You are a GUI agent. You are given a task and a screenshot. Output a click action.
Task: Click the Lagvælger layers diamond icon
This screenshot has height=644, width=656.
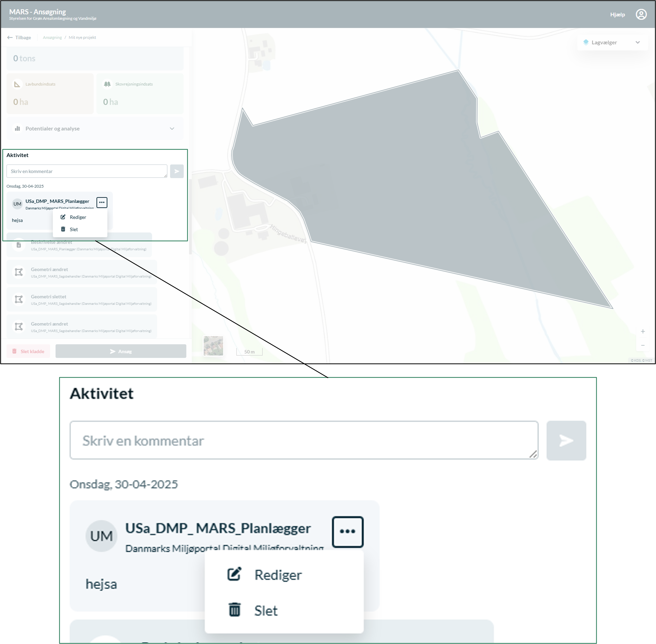tap(586, 42)
